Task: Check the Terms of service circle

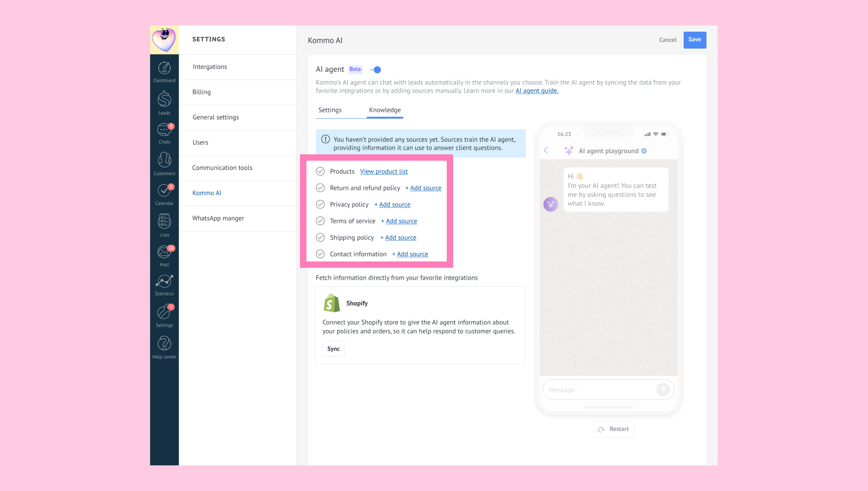Action: (320, 221)
